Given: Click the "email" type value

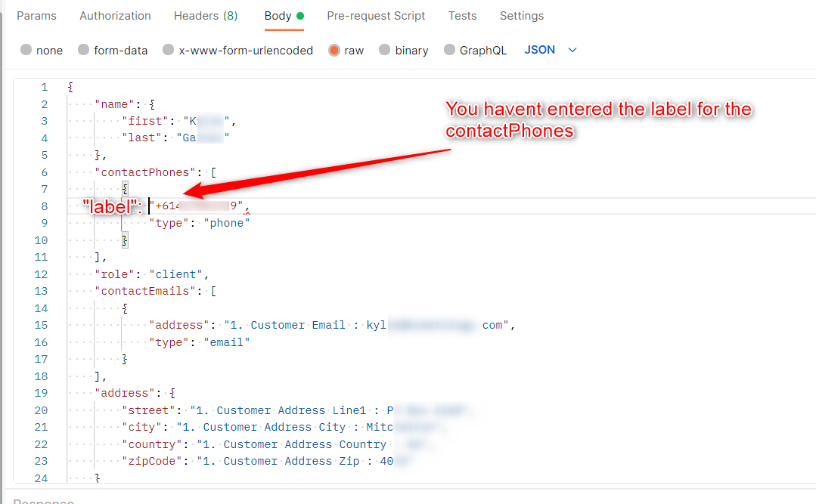Looking at the screenshot, I should coord(227,342).
